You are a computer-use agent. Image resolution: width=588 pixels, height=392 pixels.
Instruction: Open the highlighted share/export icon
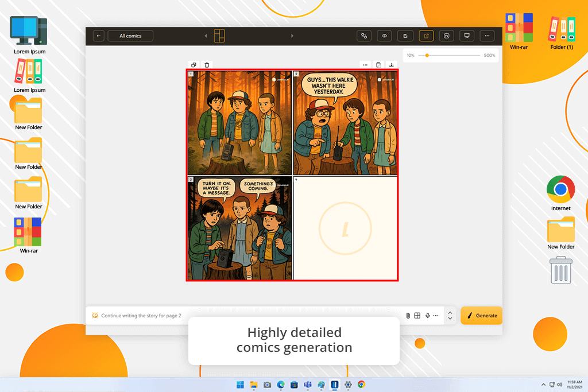click(427, 36)
